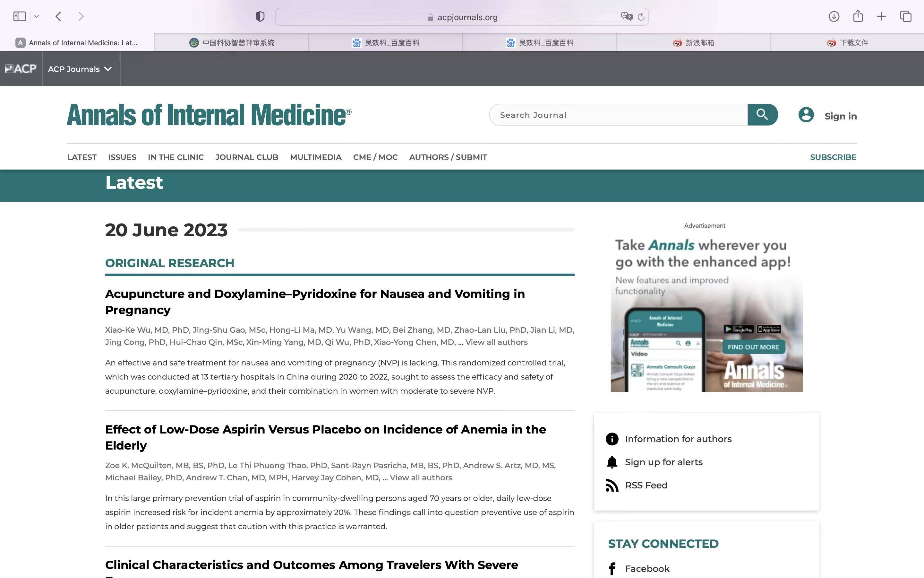Click the ORIGINAL RESEARCH section heading
This screenshot has width=924, height=578.
pos(169,263)
